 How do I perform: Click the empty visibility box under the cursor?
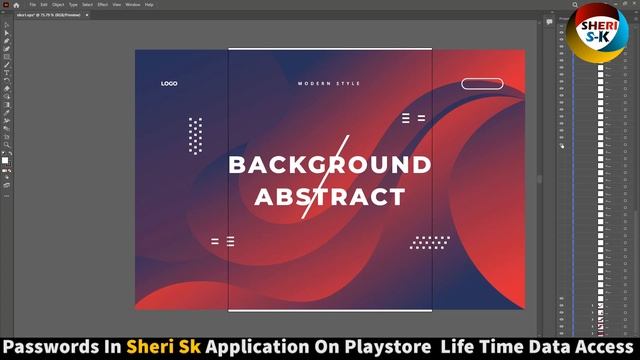pyautogui.click(x=562, y=144)
